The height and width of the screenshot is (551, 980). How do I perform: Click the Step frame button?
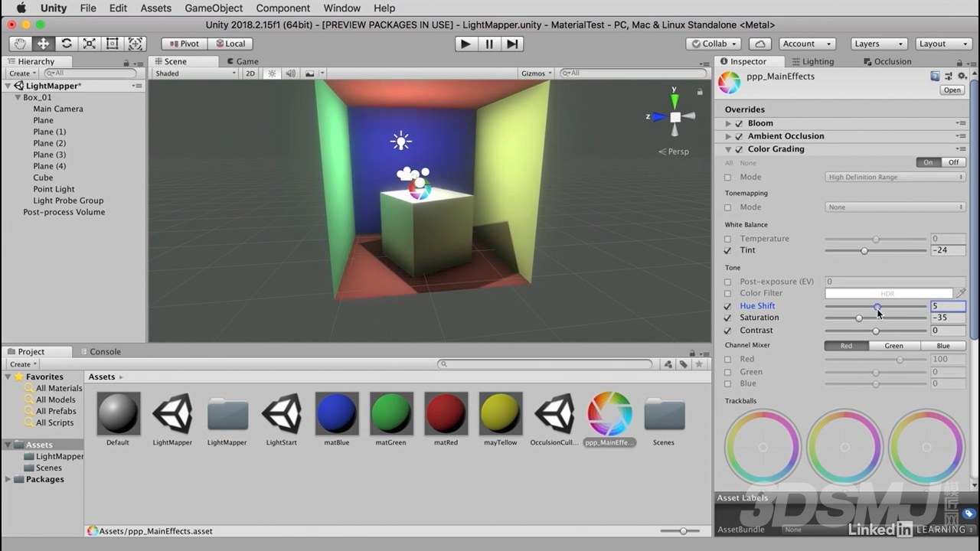pyautogui.click(x=513, y=44)
